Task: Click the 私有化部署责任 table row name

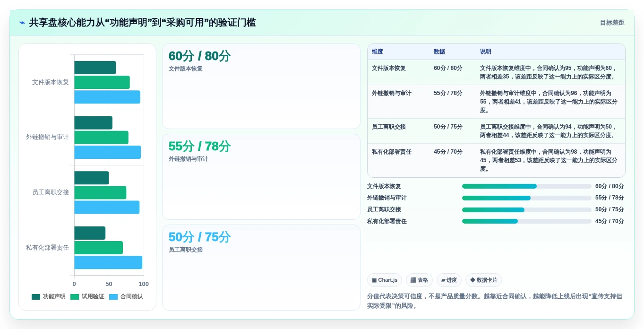Action: (x=392, y=152)
